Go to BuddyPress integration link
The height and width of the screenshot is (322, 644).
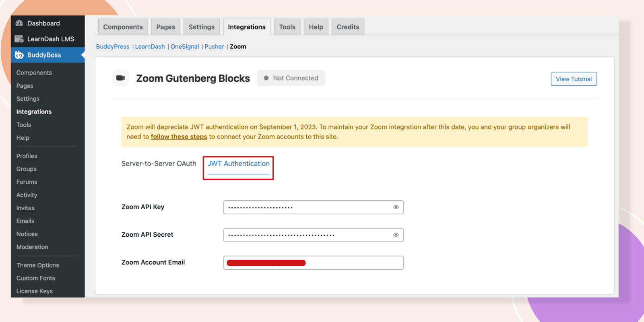coord(113,47)
